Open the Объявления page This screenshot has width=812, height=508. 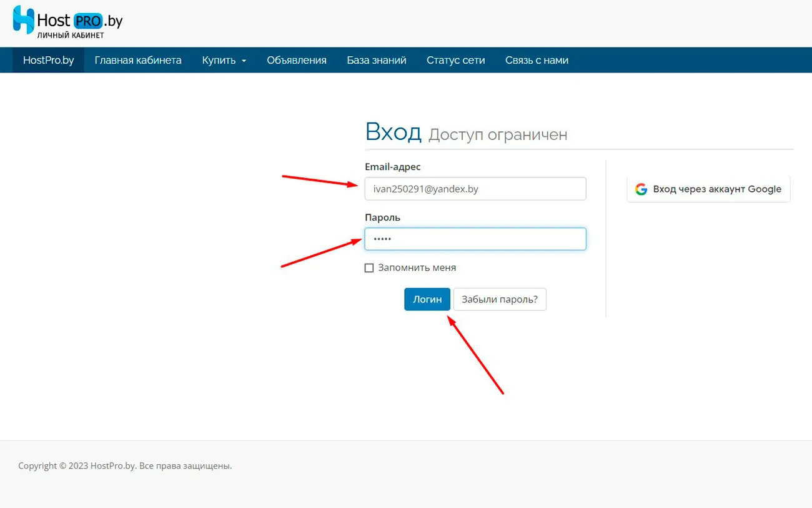coord(296,61)
